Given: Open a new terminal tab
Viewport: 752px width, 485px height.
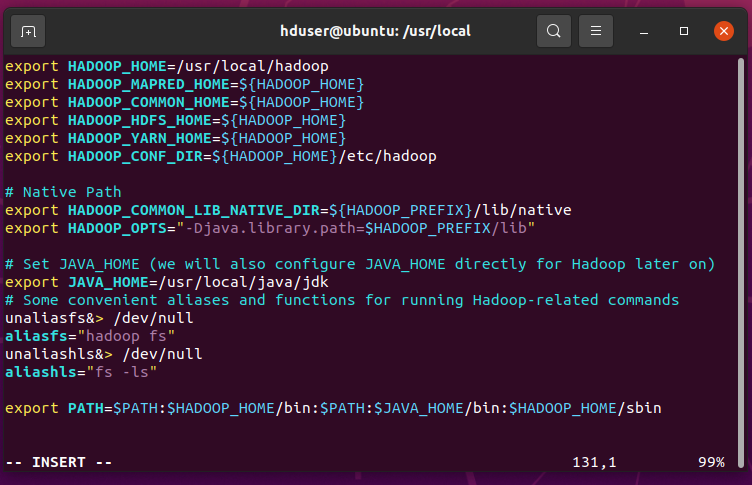Looking at the screenshot, I should 28,31.
